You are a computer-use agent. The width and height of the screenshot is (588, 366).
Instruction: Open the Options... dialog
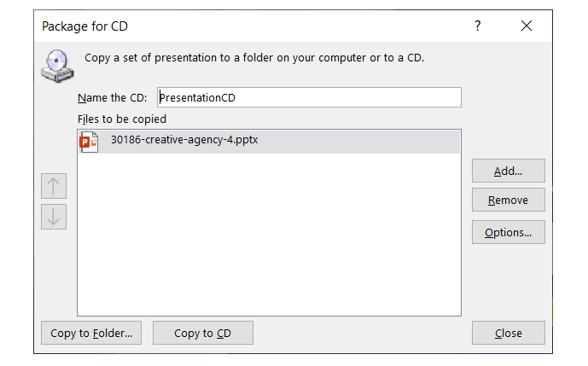(x=508, y=232)
